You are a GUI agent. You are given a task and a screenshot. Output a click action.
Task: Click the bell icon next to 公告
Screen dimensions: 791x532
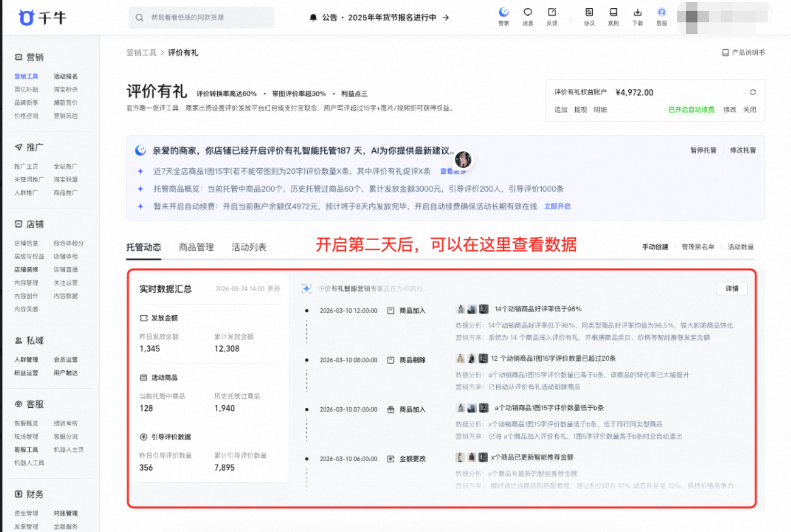pos(313,18)
